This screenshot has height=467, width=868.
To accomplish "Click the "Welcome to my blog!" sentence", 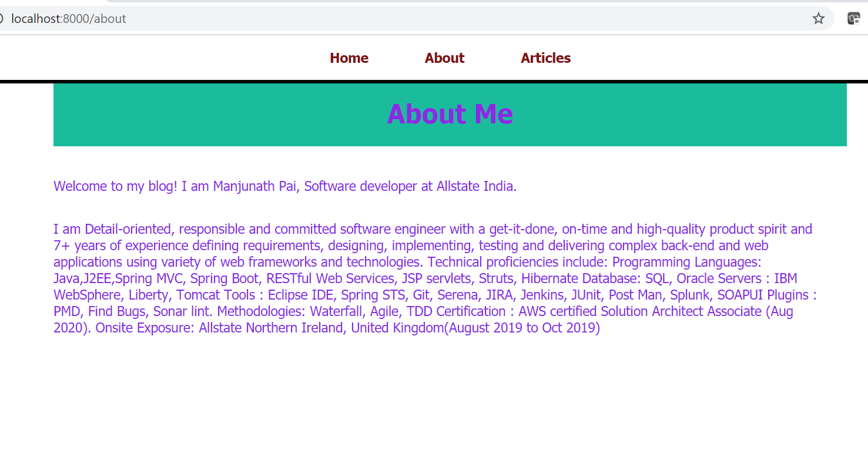I will coord(285,186).
